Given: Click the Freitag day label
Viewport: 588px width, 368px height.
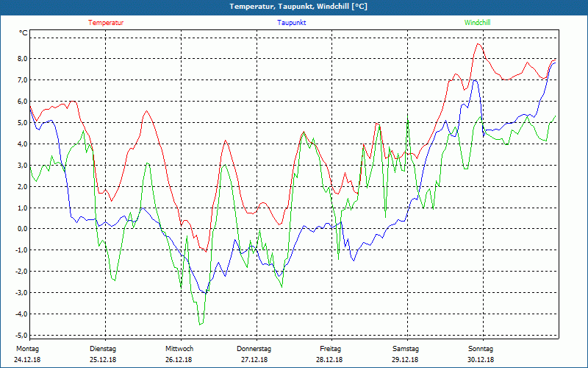Looking at the screenshot, I should (330, 349).
